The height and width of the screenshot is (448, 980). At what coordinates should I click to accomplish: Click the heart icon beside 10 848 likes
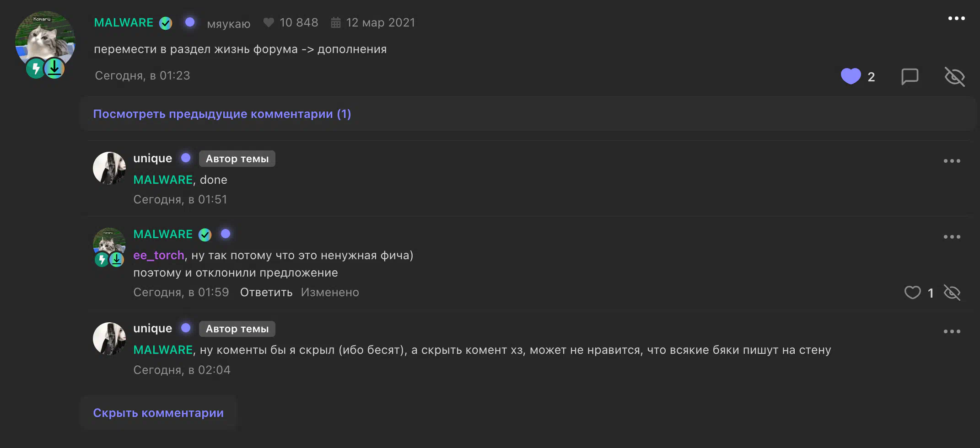tap(269, 22)
